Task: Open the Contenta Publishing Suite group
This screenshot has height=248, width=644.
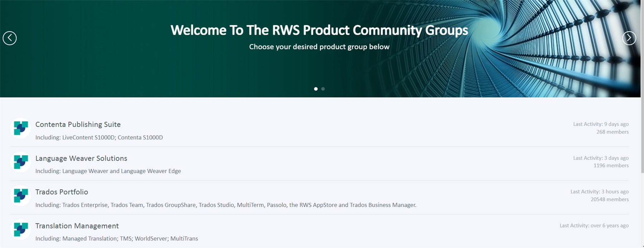Action: [78, 124]
